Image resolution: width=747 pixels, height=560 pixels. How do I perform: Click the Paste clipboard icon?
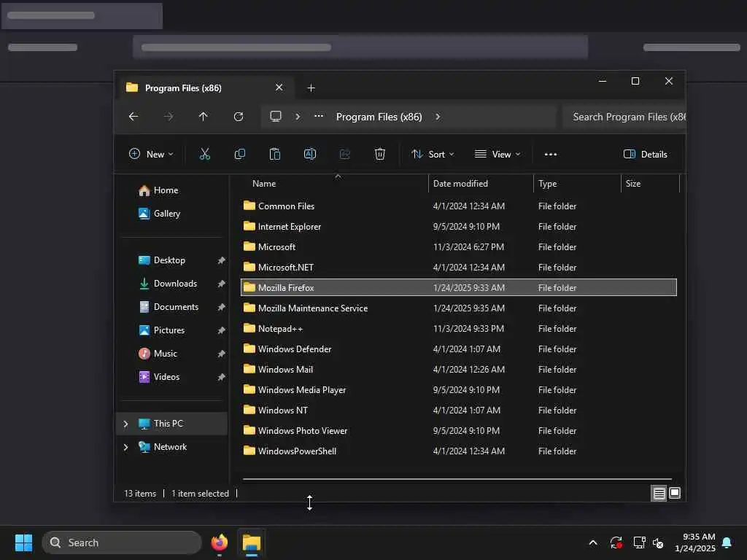275,155
